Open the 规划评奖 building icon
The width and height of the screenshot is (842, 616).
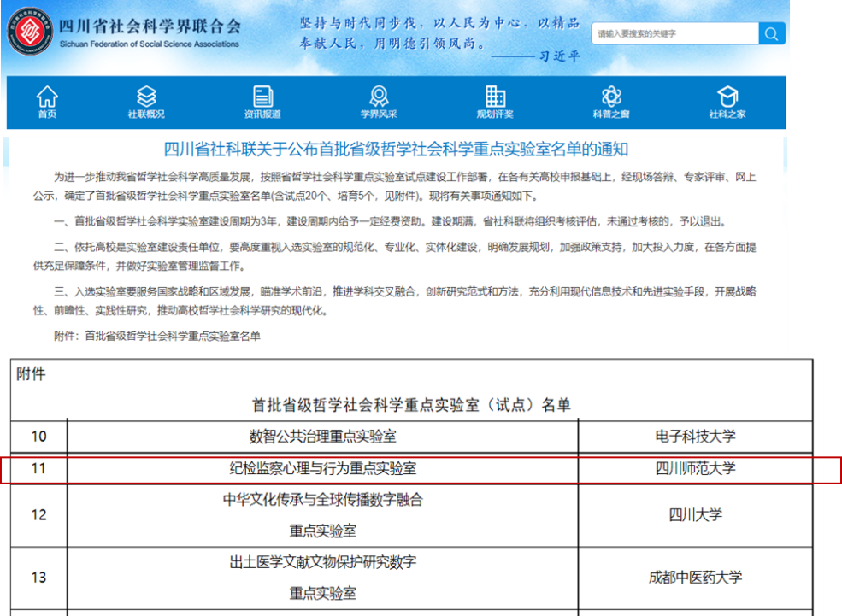click(495, 97)
